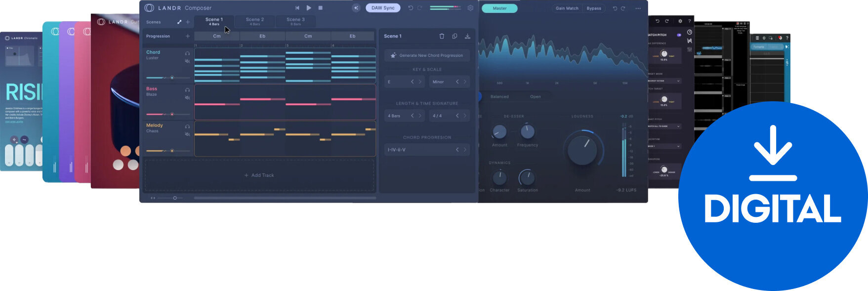Open more options menu in mastering plugin
The height and width of the screenshot is (291, 868).
click(638, 8)
